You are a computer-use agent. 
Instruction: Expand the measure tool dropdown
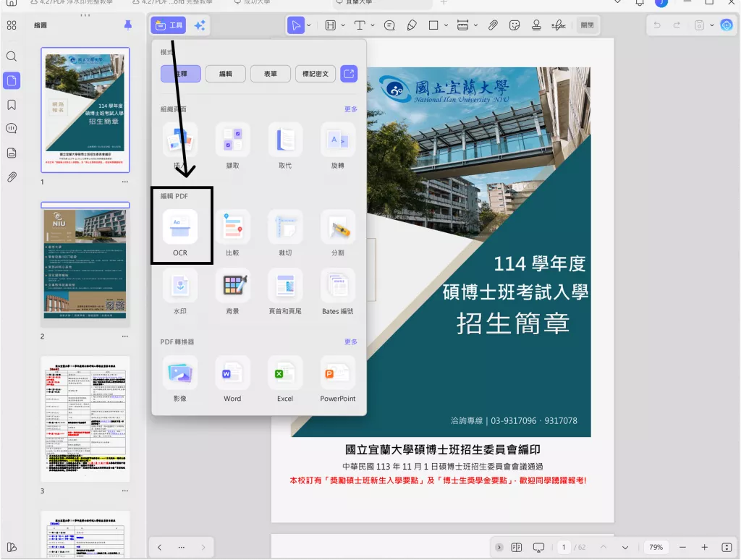(x=475, y=25)
